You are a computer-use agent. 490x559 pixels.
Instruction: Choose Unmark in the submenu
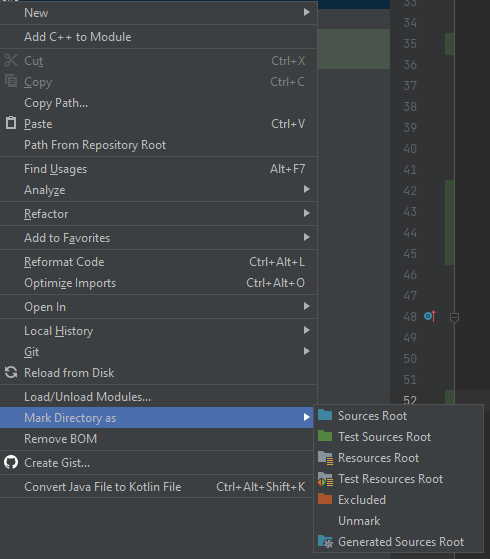[398, 520]
